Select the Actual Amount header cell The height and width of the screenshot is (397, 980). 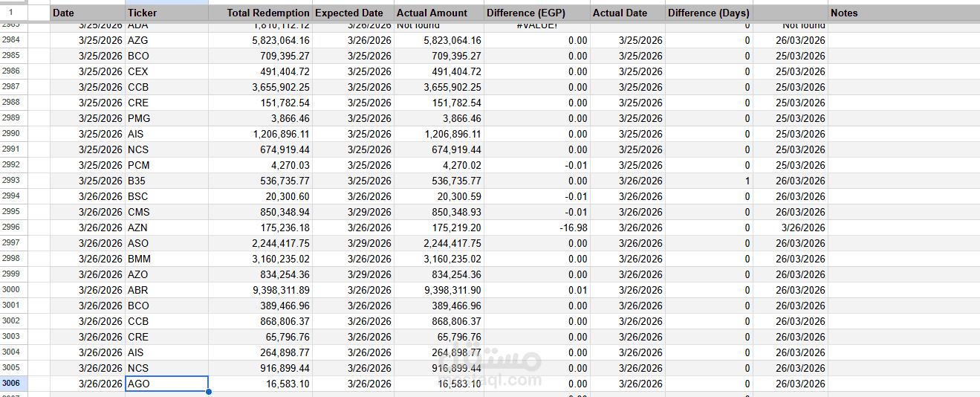click(x=438, y=13)
